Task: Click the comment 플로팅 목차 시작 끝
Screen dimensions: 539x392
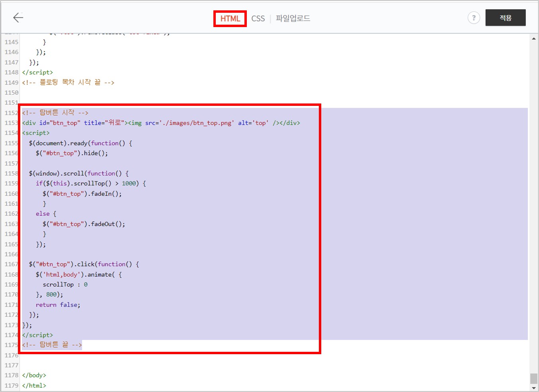Action: point(68,82)
